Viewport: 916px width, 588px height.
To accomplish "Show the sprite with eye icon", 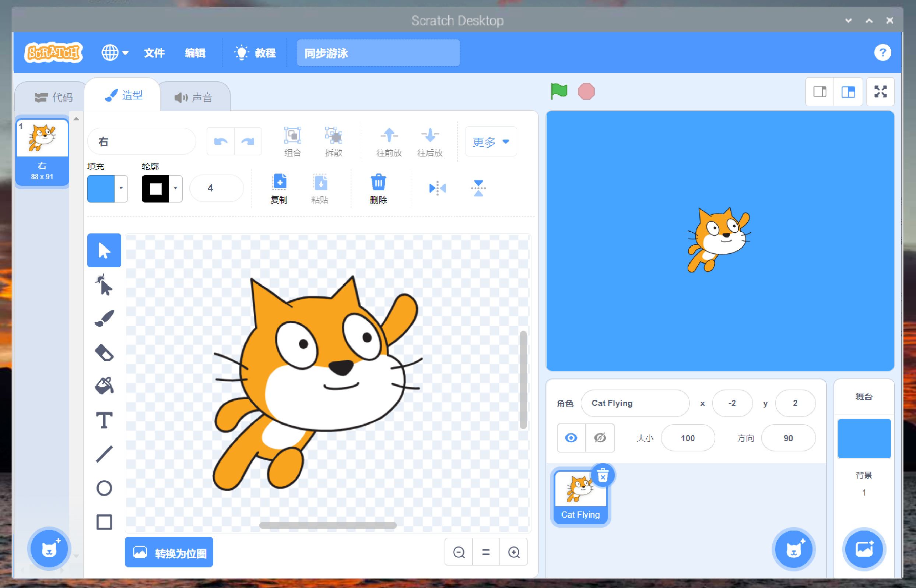I will pyautogui.click(x=571, y=437).
